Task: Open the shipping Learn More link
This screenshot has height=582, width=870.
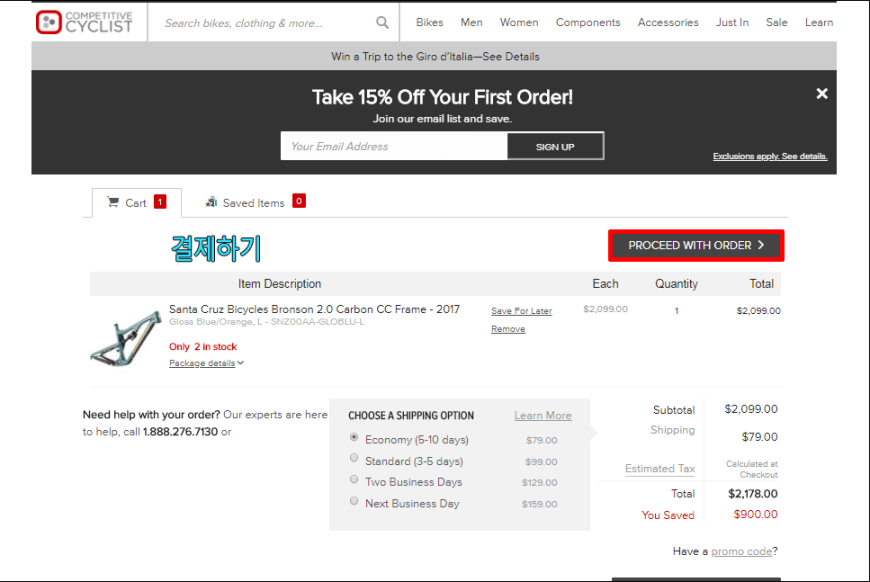Action: coord(543,416)
